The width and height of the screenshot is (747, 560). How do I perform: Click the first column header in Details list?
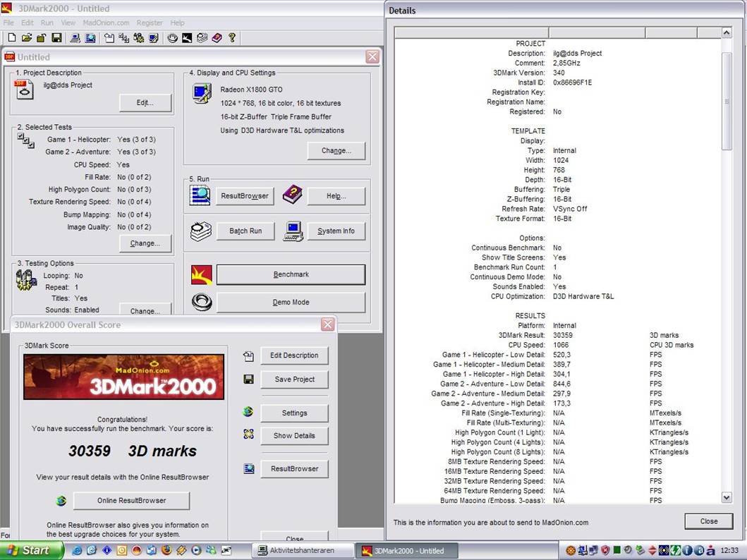472,32
